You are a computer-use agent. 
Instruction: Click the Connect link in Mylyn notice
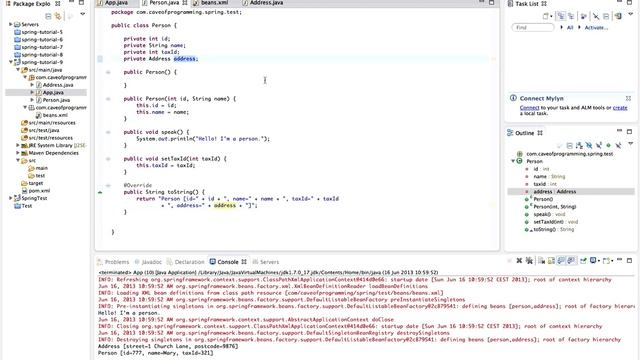pyautogui.click(x=529, y=108)
